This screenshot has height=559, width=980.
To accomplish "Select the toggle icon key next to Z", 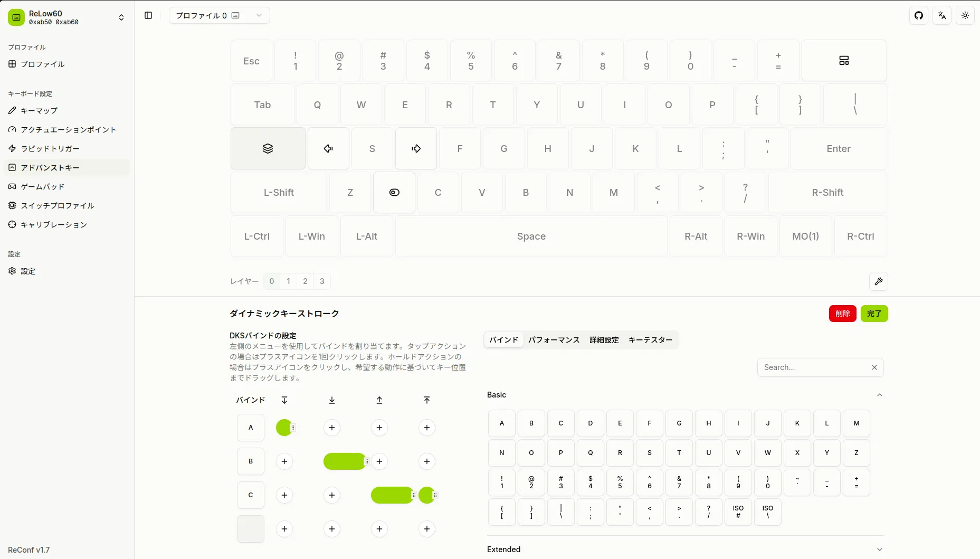I will pos(394,192).
